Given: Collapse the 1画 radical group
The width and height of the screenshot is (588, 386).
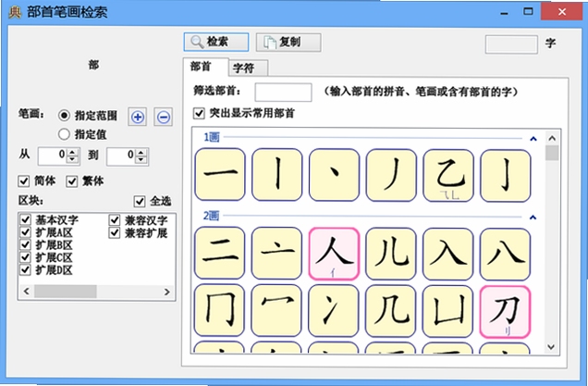Looking at the screenshot, I should pyautogui.click(x=533, y=139).
